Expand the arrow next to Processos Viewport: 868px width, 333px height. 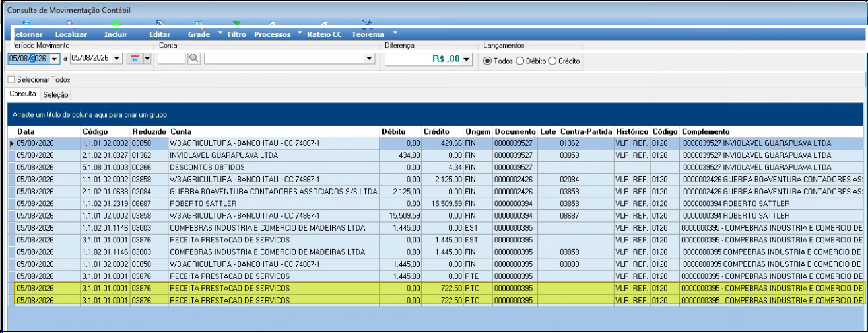(x=300, y=33)
